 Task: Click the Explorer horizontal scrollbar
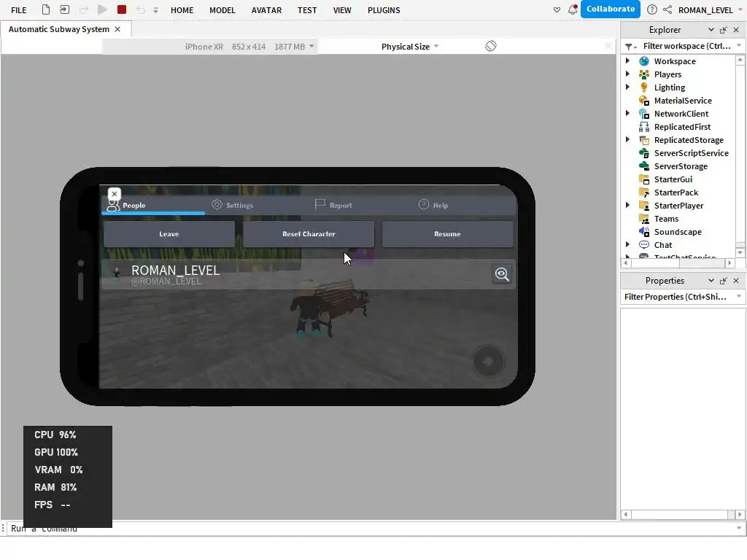[678, 262]
